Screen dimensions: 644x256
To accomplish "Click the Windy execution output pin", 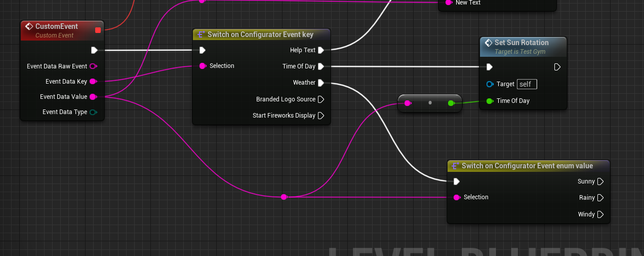I will (600, 214).
